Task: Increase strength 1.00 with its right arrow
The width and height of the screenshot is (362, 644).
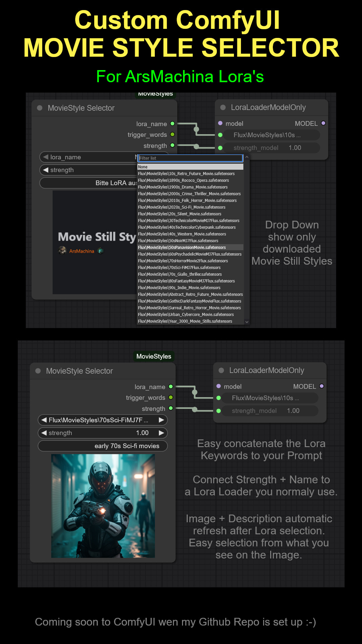Action: click(x=162, y=433)
